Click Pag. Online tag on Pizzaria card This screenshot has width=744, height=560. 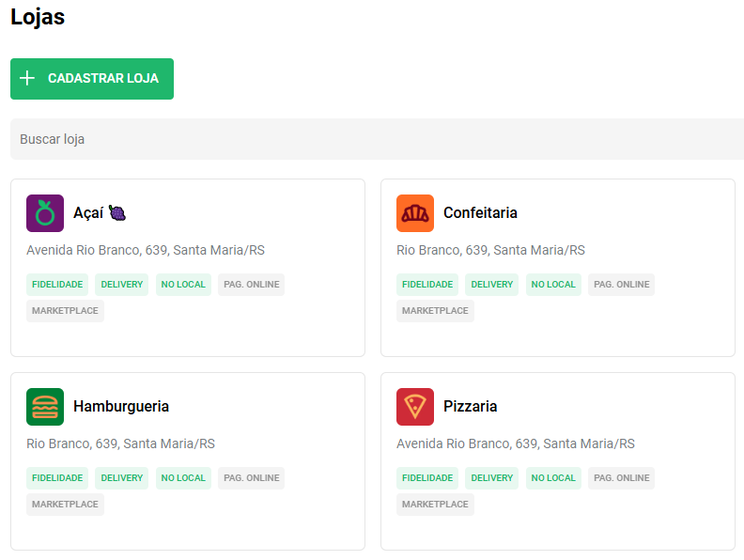pos(621,478)
